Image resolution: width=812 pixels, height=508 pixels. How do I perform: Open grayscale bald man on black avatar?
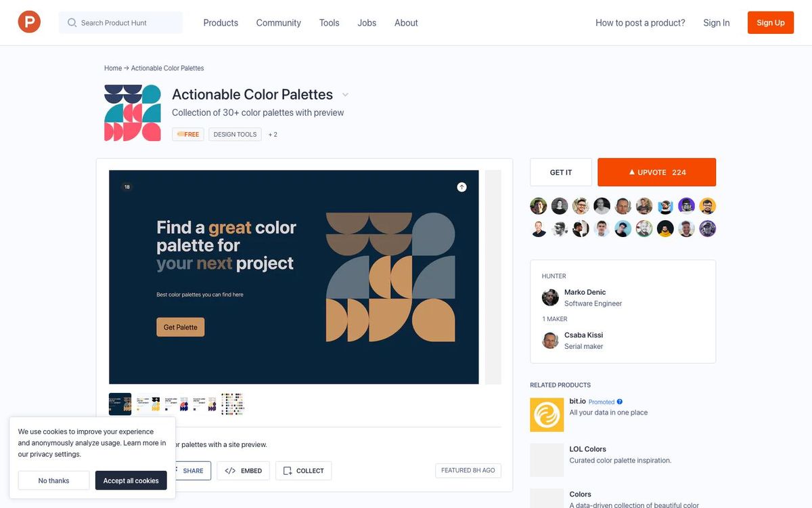(602, 206)
